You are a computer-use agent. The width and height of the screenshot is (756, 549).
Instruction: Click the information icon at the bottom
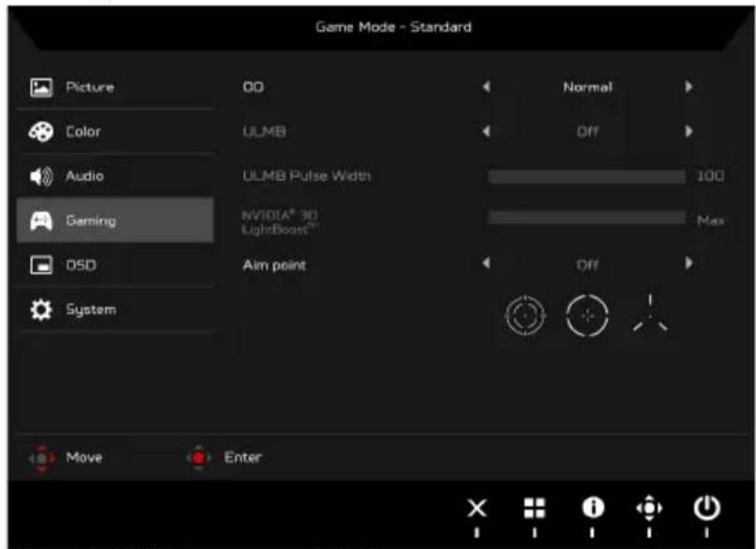click(592, 508)
